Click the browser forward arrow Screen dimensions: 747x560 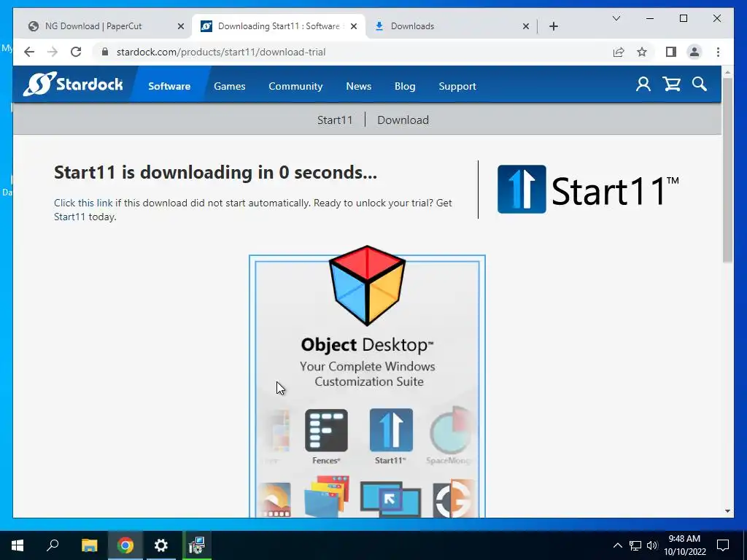click(x=53, y=52)
